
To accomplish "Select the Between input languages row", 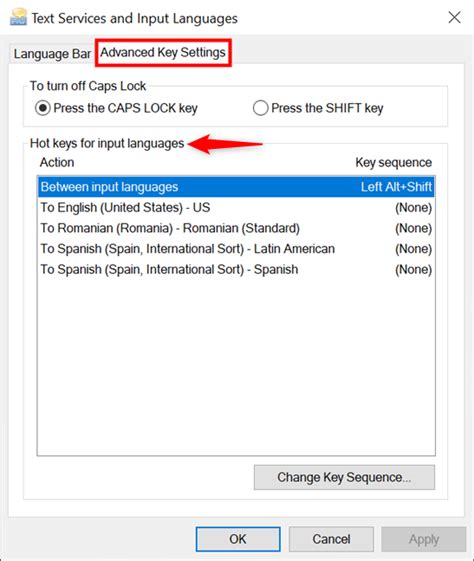I will (236, 187).
